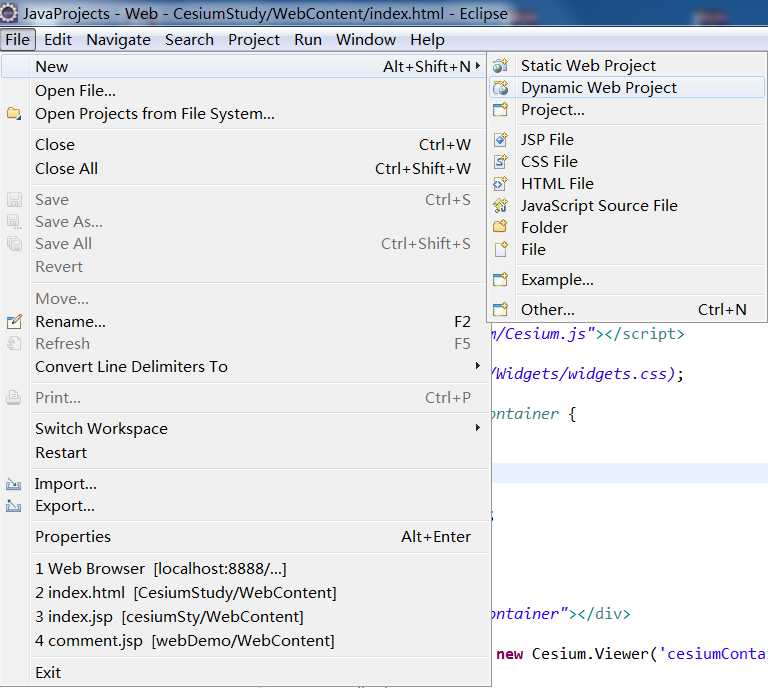768x688 pixels.
Task: Expand Convert Line Delimiters To submenu
Action: (478, 366)
